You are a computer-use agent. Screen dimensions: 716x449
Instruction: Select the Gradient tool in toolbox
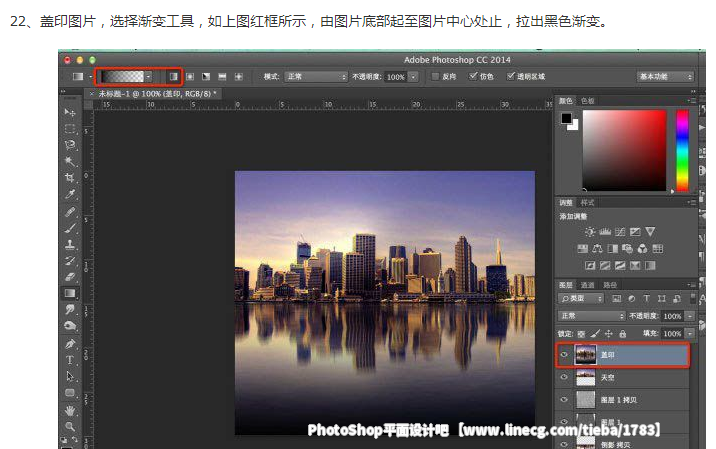(69, 293)
